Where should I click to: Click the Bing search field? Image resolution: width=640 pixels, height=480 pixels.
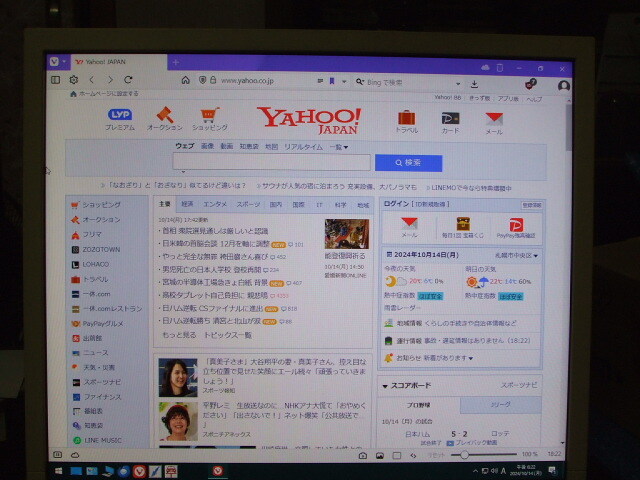(408, 82)
